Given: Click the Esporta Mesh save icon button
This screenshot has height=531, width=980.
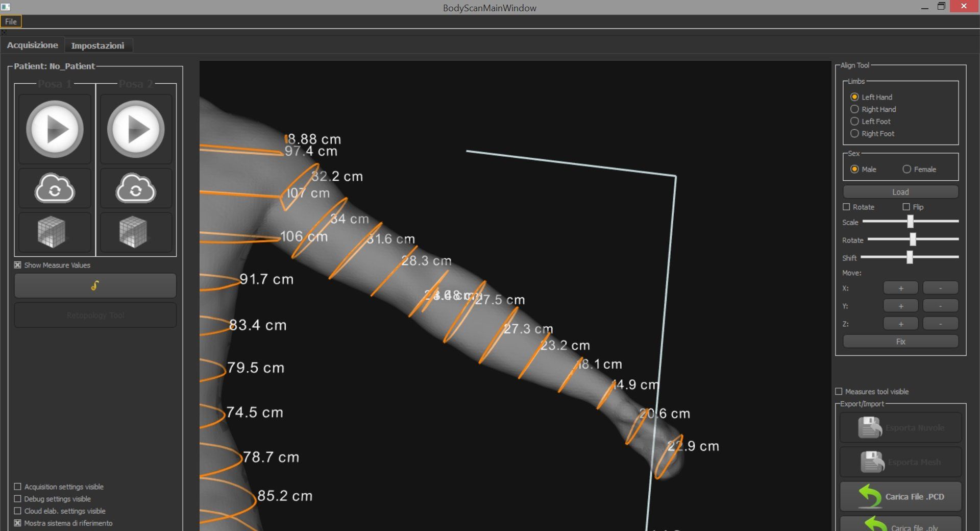Looking at the screenshot, I should tap(901, 462).
